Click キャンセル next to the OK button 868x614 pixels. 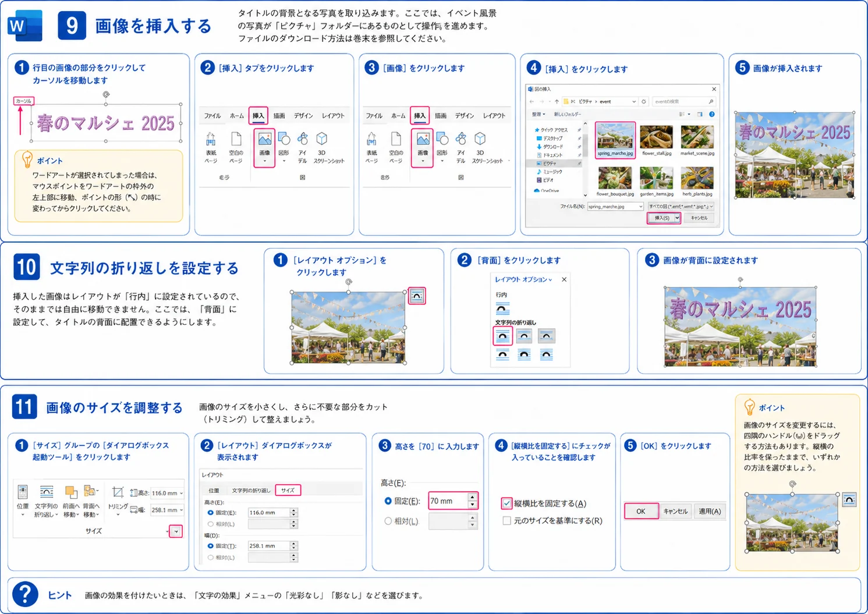[675, 511]
